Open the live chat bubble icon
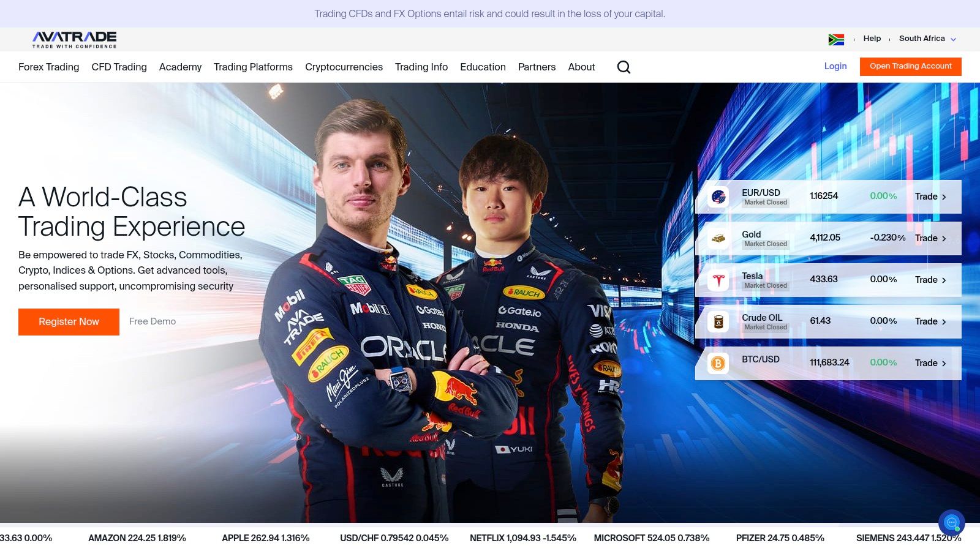This screenshot has width=980, height=551. 951,522
